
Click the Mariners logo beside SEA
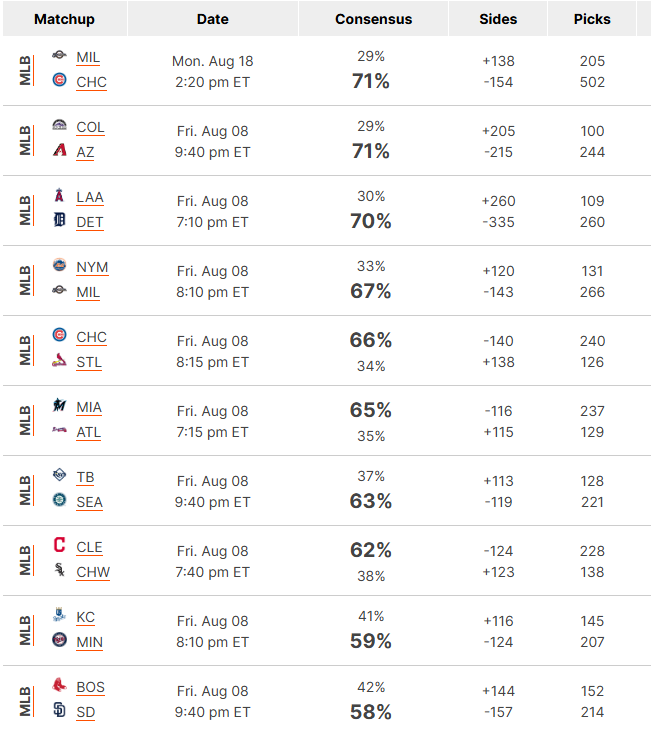coord(59,500)
